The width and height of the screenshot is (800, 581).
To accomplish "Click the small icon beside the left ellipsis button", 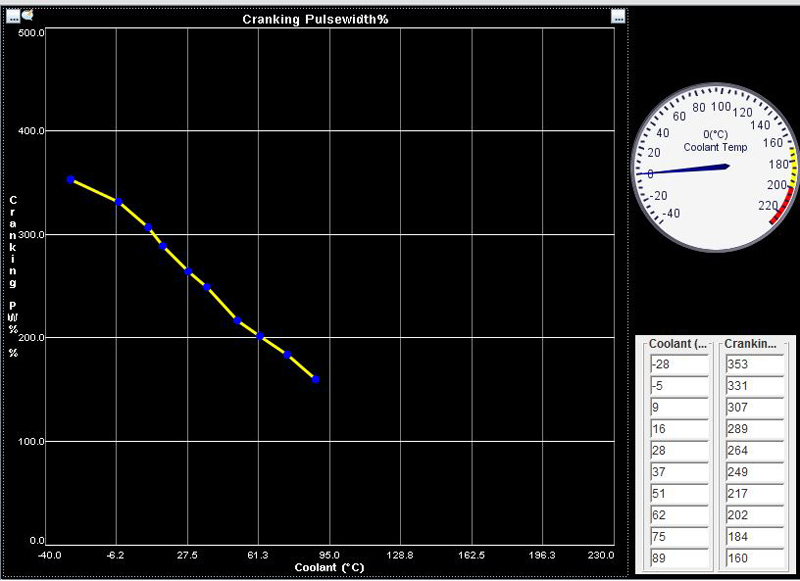I will (x=27, y=15).
